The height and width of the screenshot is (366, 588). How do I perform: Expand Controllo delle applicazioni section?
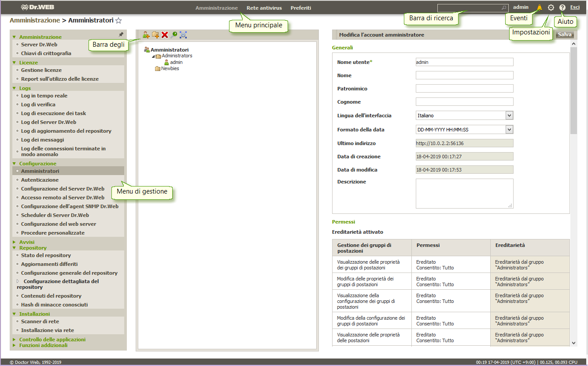(x=52, y=340)
